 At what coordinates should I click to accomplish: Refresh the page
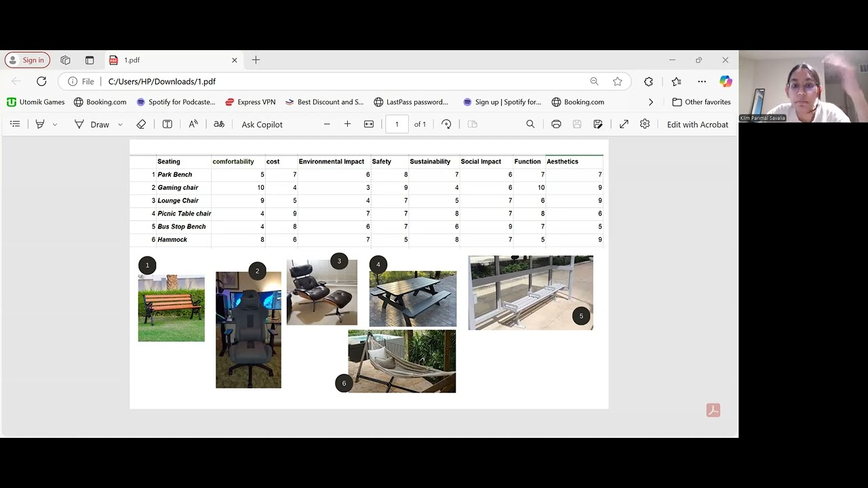click(x=41, y=81)
